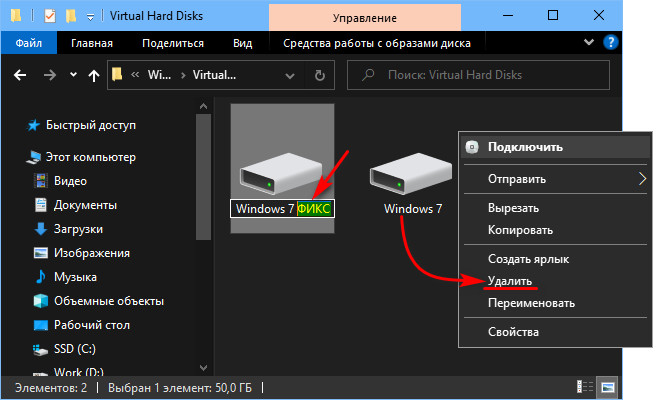Viewport: 665px width, 406px height.
Task: Open recent locations dropdown arrow
Action: point(73,75)
